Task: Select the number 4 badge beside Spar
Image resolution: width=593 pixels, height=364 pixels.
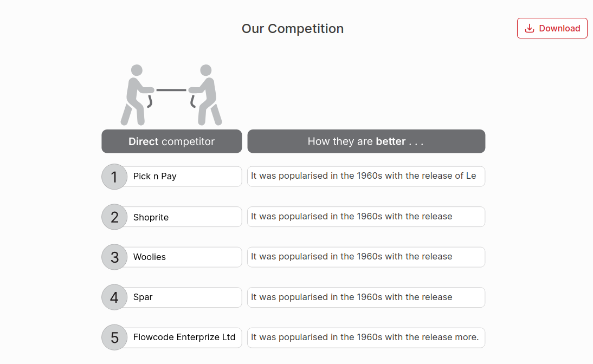Action: (114, 297)
